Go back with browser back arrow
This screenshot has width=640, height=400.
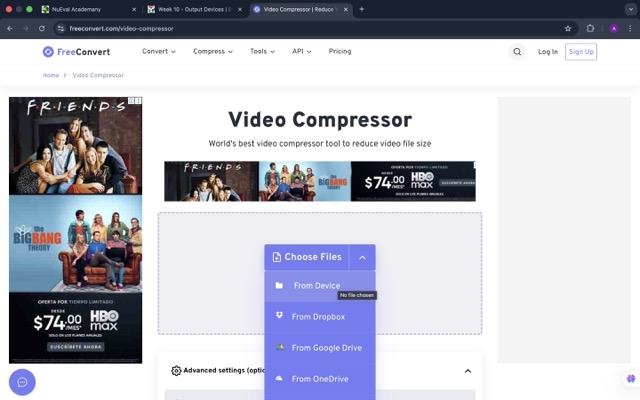tap(10, 29)
